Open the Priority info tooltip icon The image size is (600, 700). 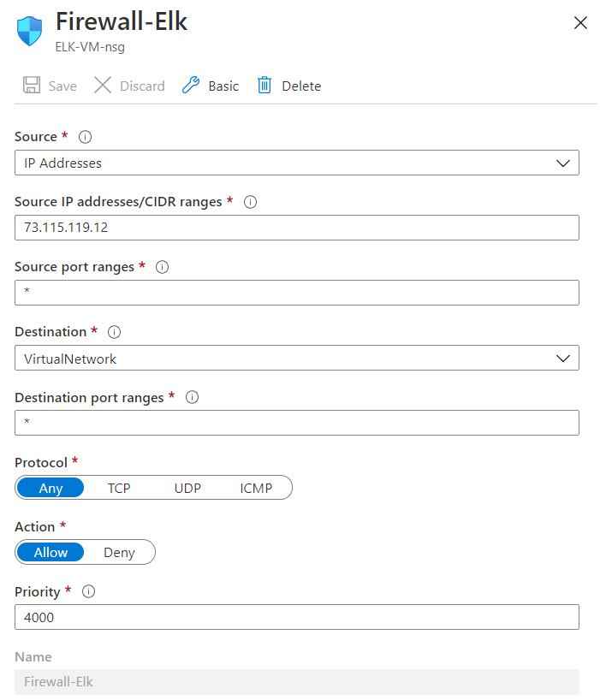pyautogui.click(x=86, y=591)
